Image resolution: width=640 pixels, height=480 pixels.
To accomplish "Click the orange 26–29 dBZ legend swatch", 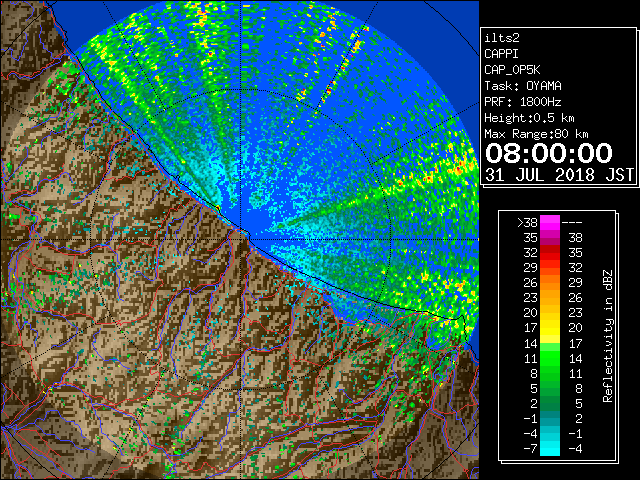I will (550, 282).
